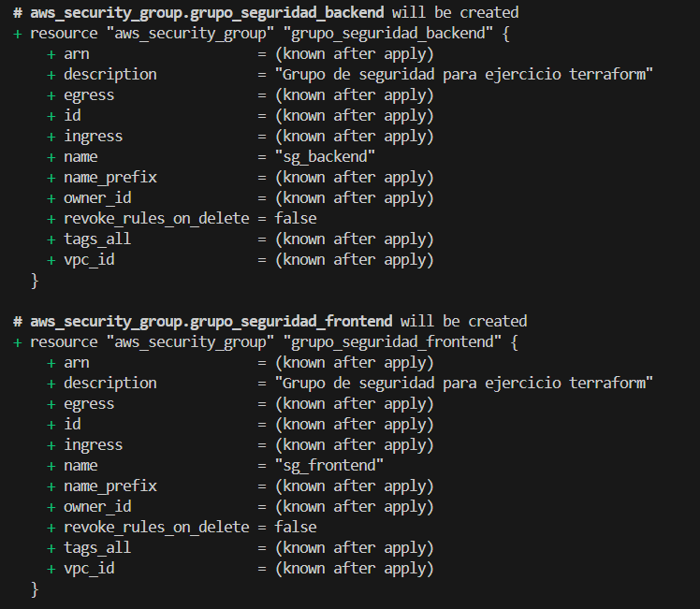Click vpc_id attribute in the frontend block
700x609 pixels.
[x=89, y=568]
